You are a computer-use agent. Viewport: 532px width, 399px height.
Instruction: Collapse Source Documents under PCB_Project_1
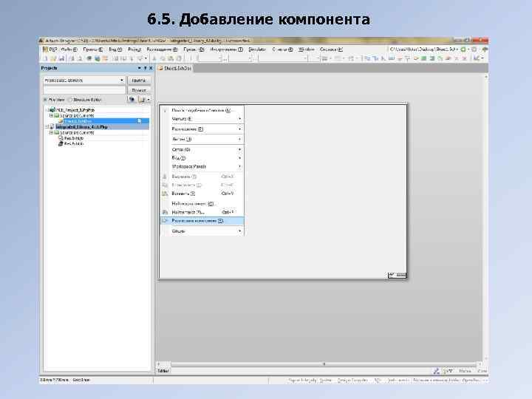tap(52, 116)
